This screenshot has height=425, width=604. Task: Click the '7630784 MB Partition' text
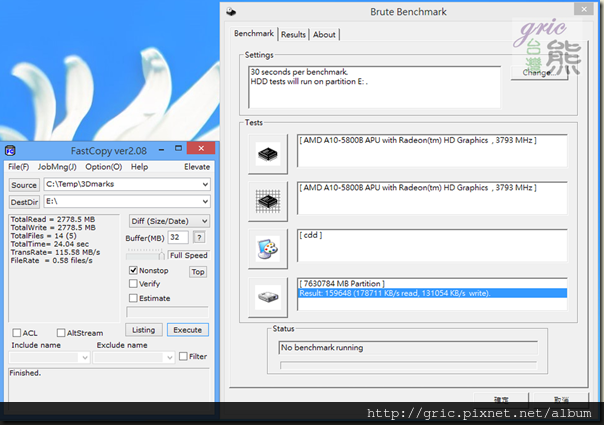point(342,284)
